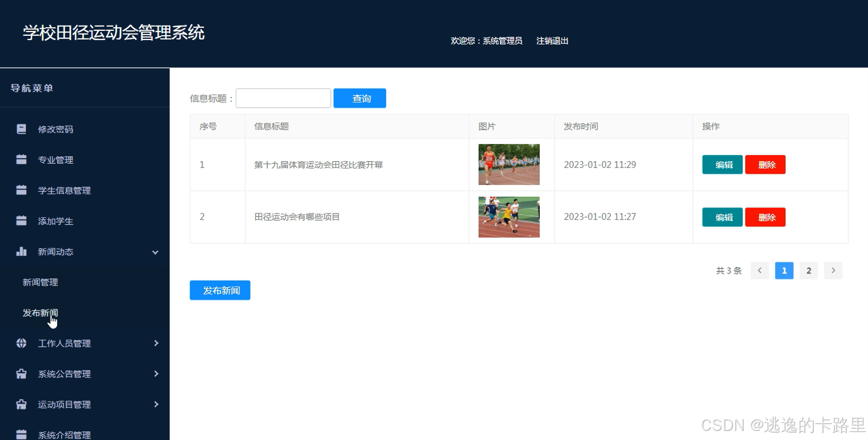Viewport: 868px width, 440px height.
Task: Expand the 系统公告管理 submenu arrow
Action: 156,374
